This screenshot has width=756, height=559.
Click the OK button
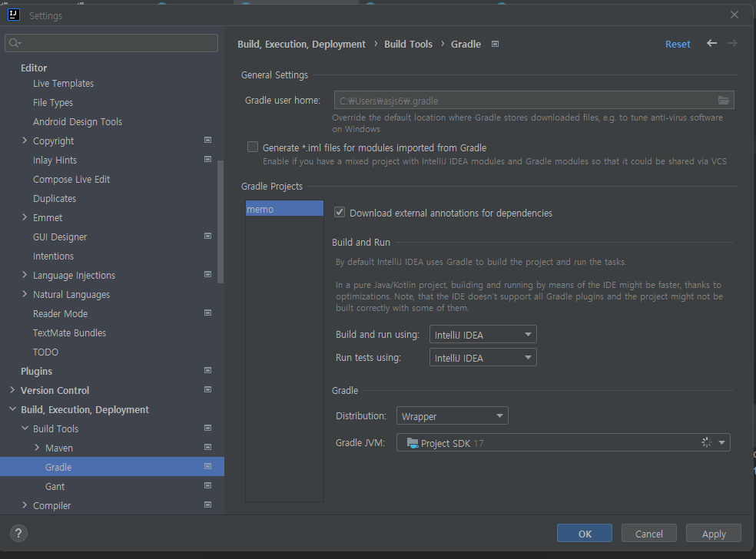585,534
